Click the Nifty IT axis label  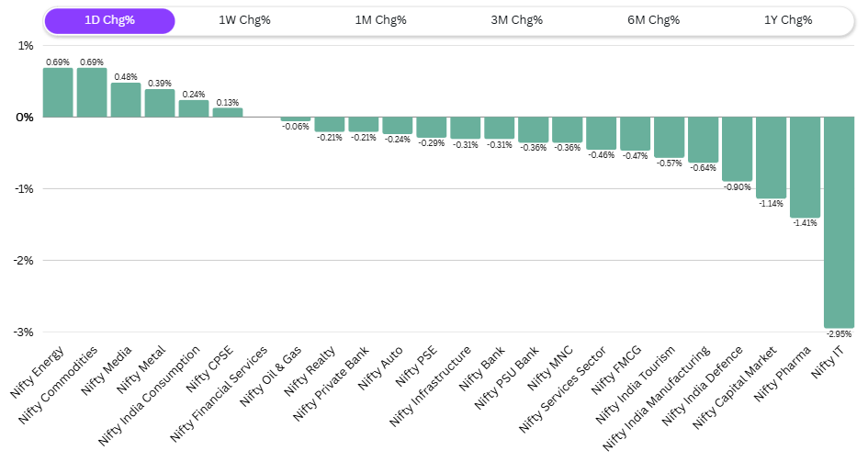tap(828, 362)
